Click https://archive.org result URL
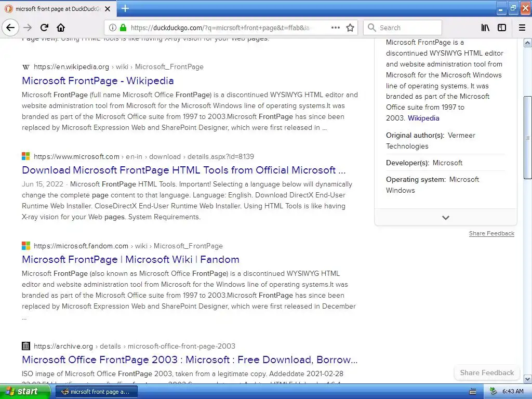The image size is (532, 399). [63, 346]
